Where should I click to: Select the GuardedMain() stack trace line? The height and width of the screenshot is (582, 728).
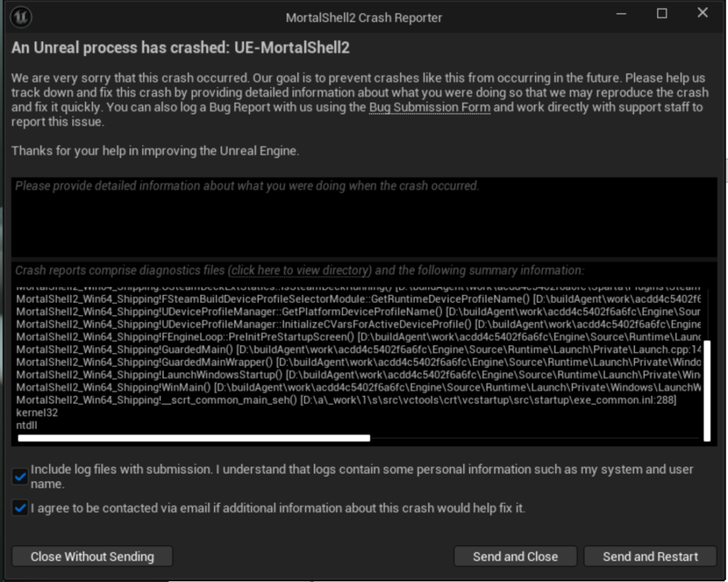click(x=358, y=349)
